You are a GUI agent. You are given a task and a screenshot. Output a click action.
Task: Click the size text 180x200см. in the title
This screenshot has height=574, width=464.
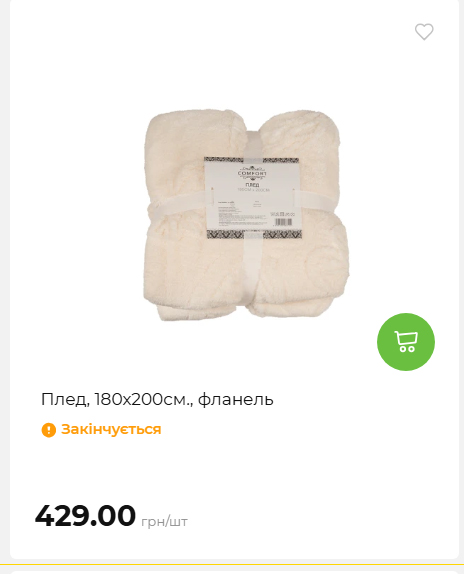[144, 399]
